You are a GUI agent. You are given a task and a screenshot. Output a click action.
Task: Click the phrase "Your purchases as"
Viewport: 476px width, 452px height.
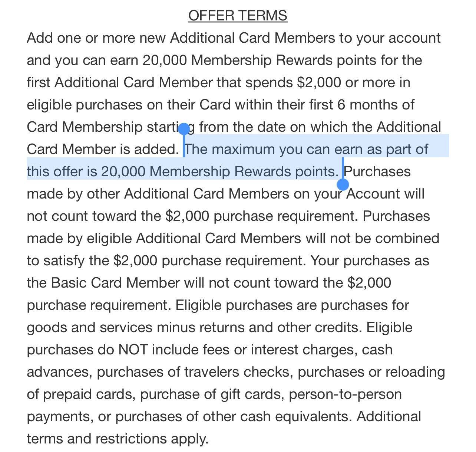pos(370,261)
